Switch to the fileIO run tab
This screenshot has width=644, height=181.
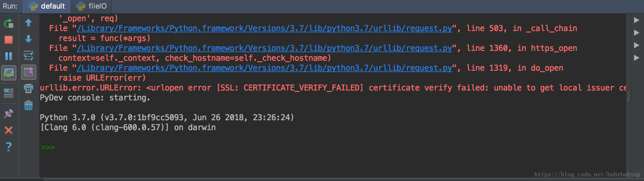pyautogui.click(x=91, y=6)
